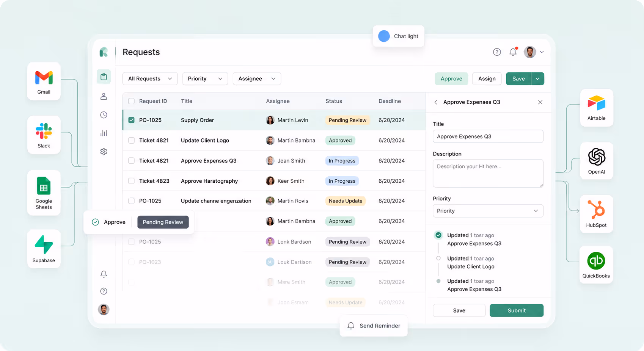
Task: Expand the profile menu chevron in header
Action: (x=542, y=52)
